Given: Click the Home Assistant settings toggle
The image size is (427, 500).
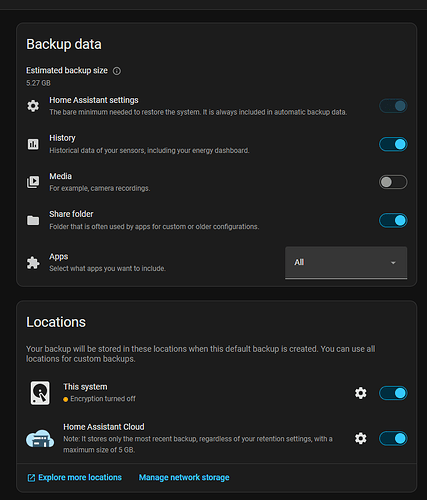Looking at the screenshot, I should click(x=393, y=106).
